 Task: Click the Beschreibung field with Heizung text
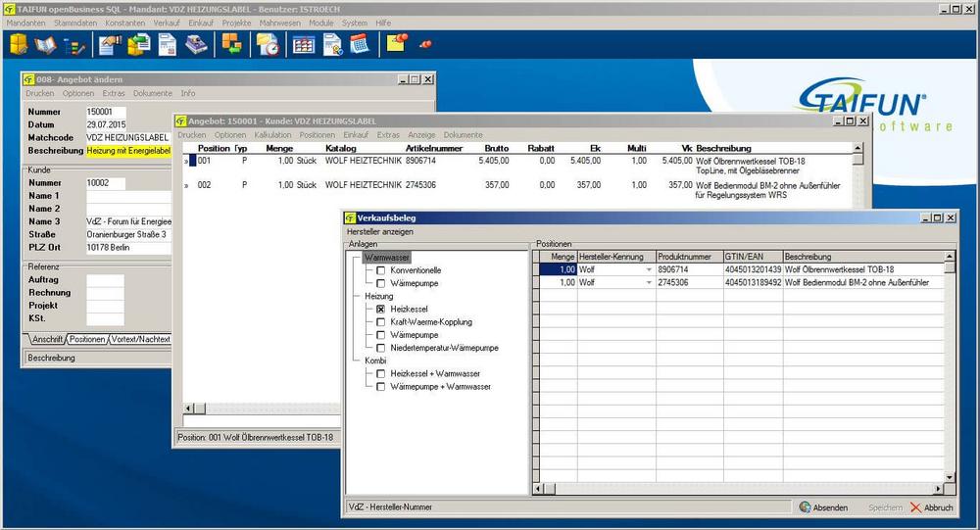click(x=128, y=151)
